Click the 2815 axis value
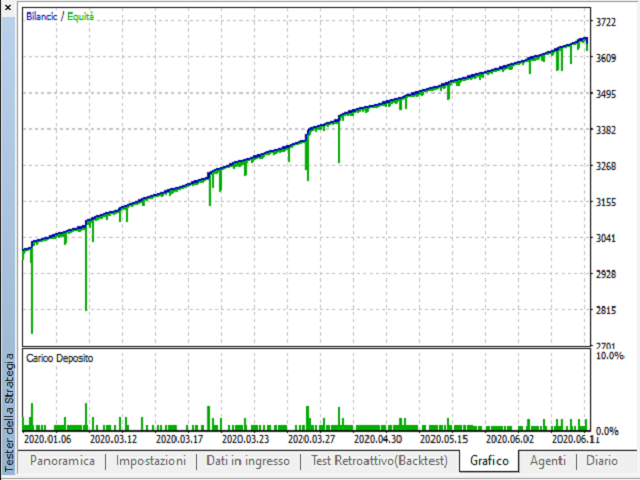This screenshot has height=480, width=640. coord(606,310)
